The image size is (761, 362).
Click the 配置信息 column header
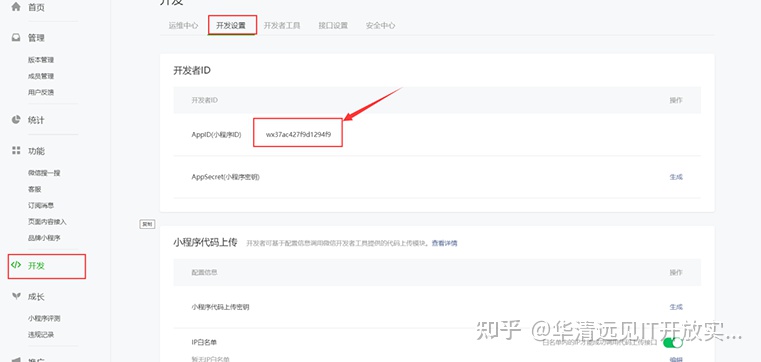[204, 272]
